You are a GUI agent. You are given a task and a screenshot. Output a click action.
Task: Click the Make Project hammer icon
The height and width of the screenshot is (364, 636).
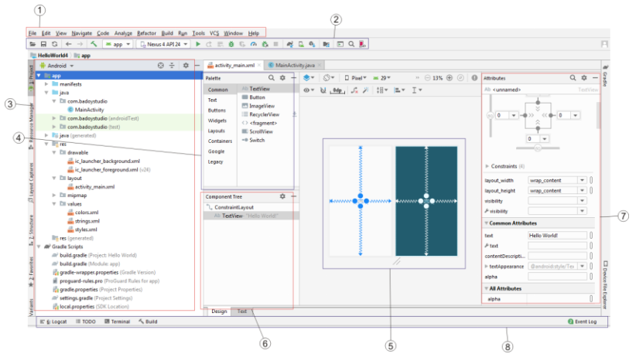point(94,44)
